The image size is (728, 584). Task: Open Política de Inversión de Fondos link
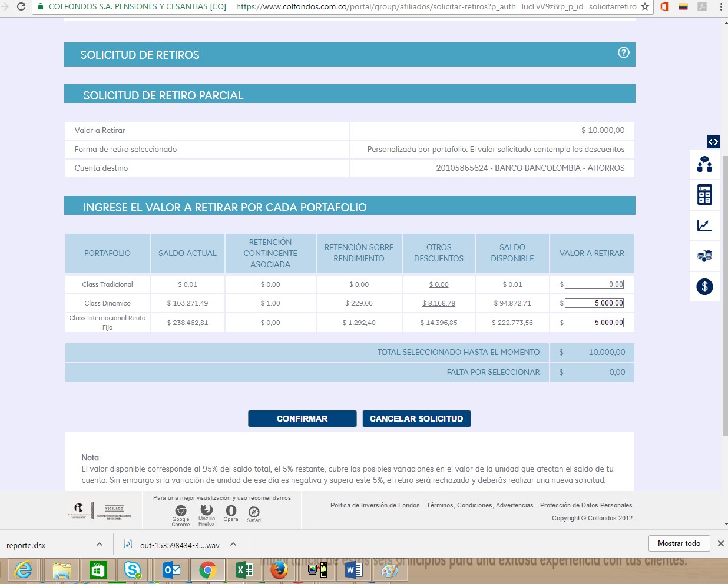(375, 505)
